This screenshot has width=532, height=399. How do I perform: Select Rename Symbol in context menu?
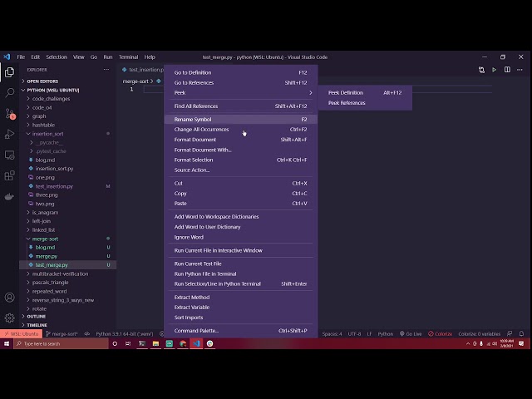click(x=240, y=120)
